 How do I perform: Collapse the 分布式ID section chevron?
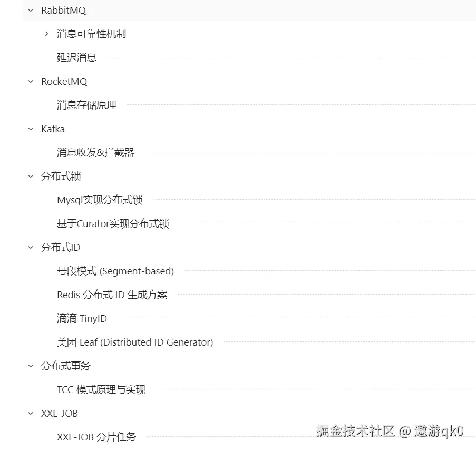(31, 247)
